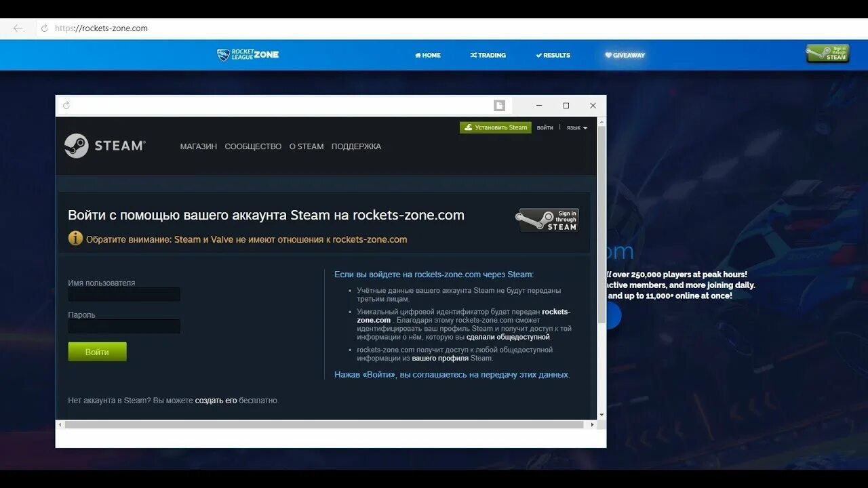Open the TRADING section
The height and width of the screenshot is (488, 868).
[x=488, y=56]
